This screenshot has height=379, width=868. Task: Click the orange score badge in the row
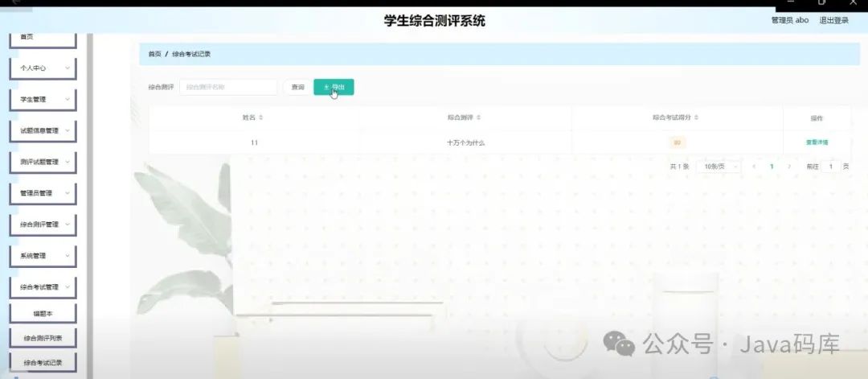[677, 143]
